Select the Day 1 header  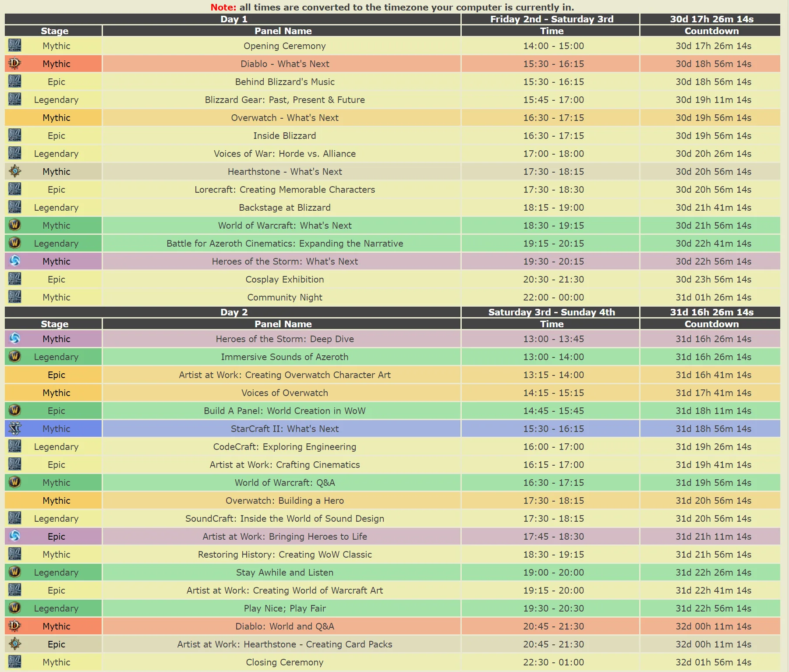233,19
